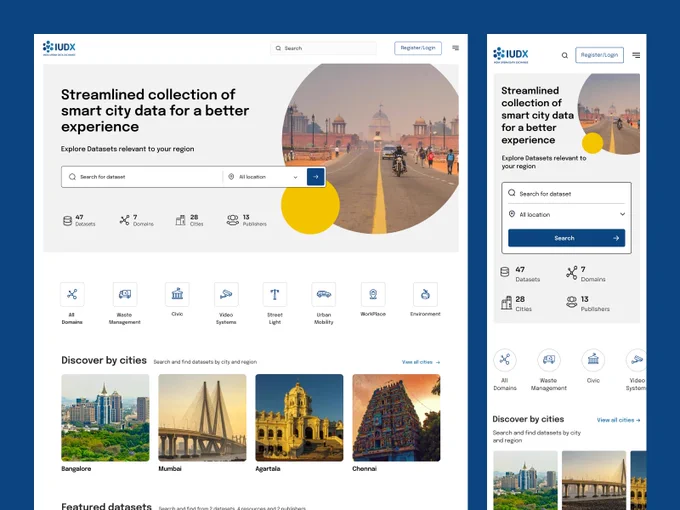Click the IUDX logo in desktop view

point(59,48)
